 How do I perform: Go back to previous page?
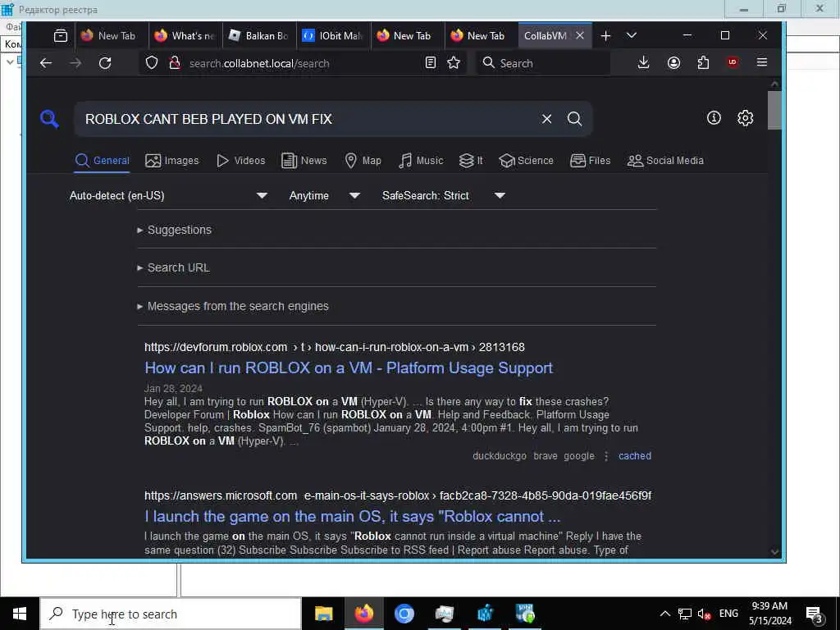coord(46,63)
